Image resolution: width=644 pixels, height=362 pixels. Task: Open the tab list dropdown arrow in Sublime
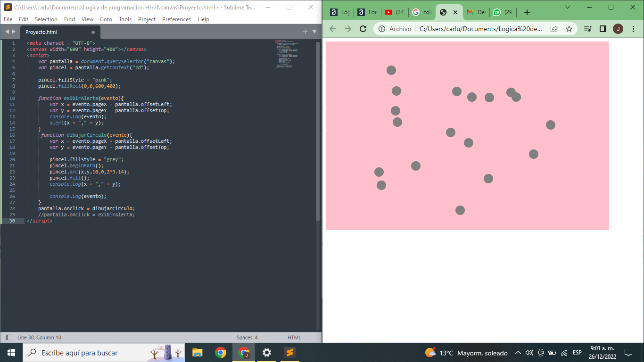click(314, 32)
